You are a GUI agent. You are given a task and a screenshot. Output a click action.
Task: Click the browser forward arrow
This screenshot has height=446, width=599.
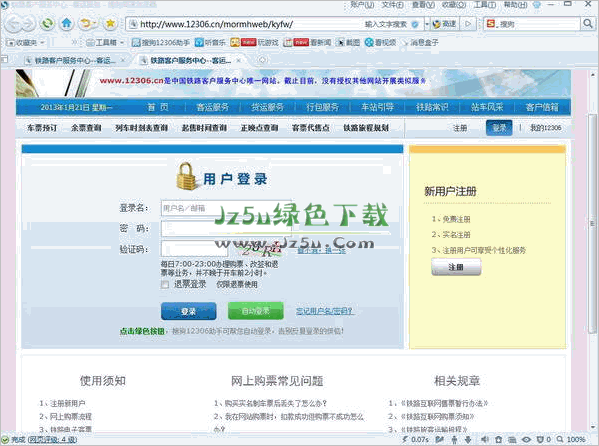(x=28, y=24)
